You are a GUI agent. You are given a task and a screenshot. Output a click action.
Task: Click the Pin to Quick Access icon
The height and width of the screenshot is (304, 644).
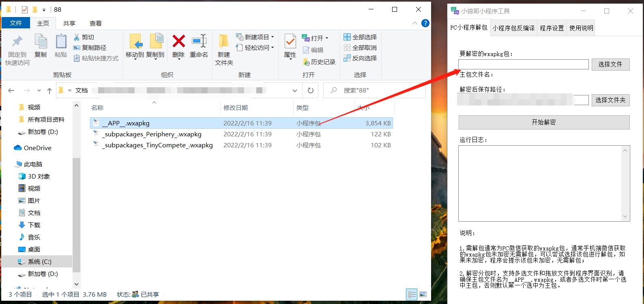click(17, 41)
